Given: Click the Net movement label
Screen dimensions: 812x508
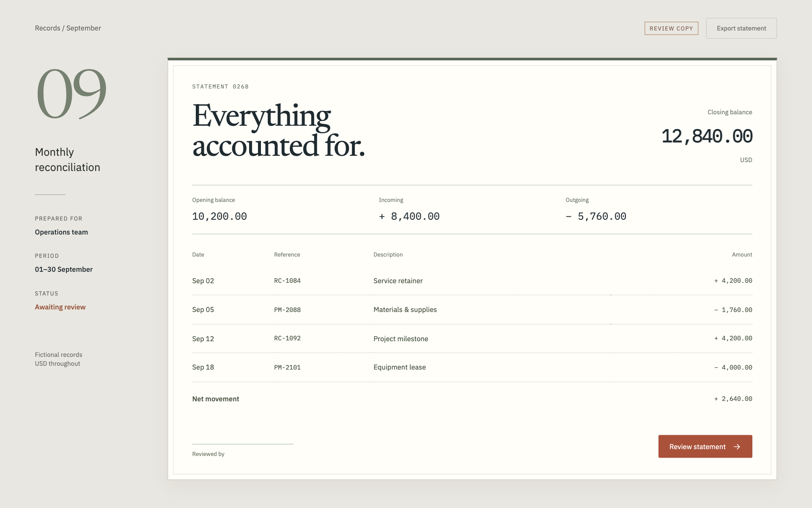Looking at the screenshot, I should tap(216, 399).
